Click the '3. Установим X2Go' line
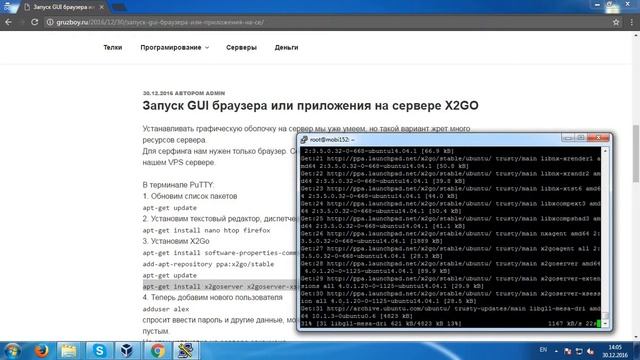This screenshot has height=360, width=640. click(176, 241)
